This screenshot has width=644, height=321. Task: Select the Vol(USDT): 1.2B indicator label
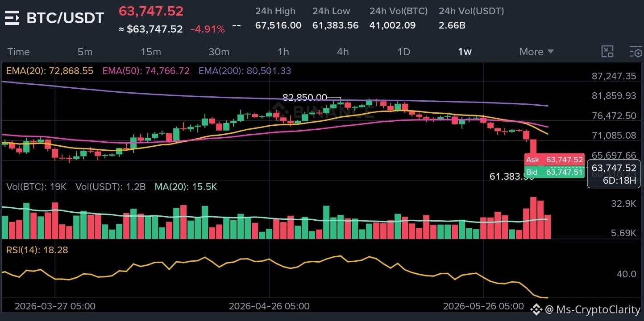pyautogui.click(x=111, y=187)
